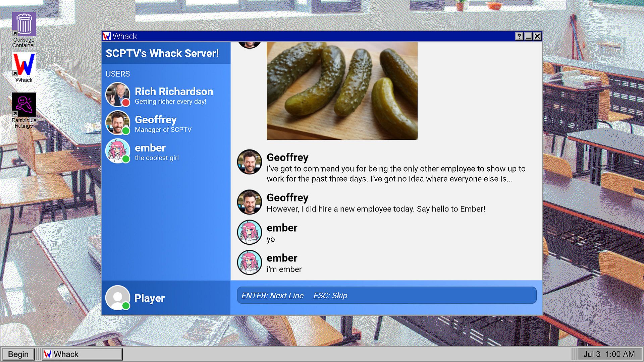Select Rich Richardson user name
This screenshot has width=644, height=362.
(174, 92)
